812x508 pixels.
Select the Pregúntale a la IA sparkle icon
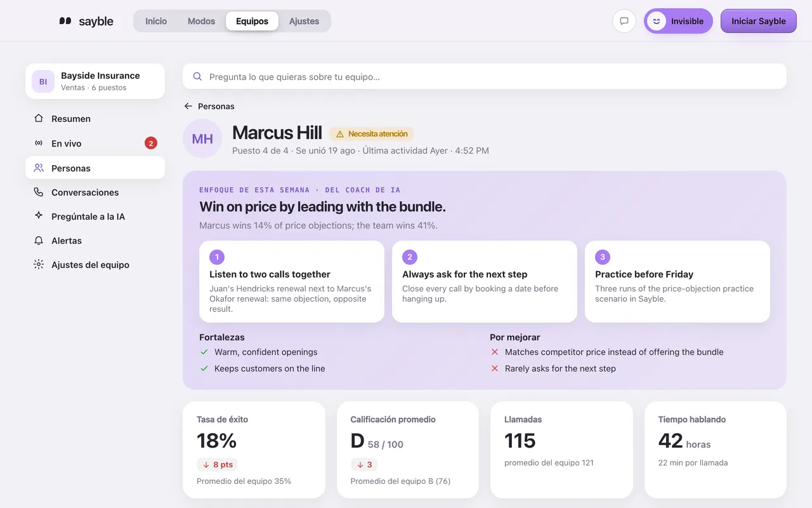click(x=39, y=217)
